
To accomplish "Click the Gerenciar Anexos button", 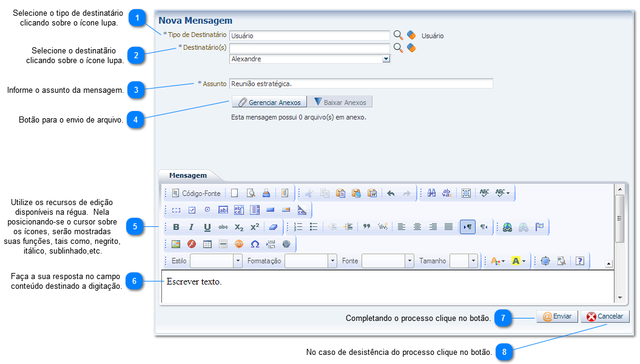I will pos(269,102).
